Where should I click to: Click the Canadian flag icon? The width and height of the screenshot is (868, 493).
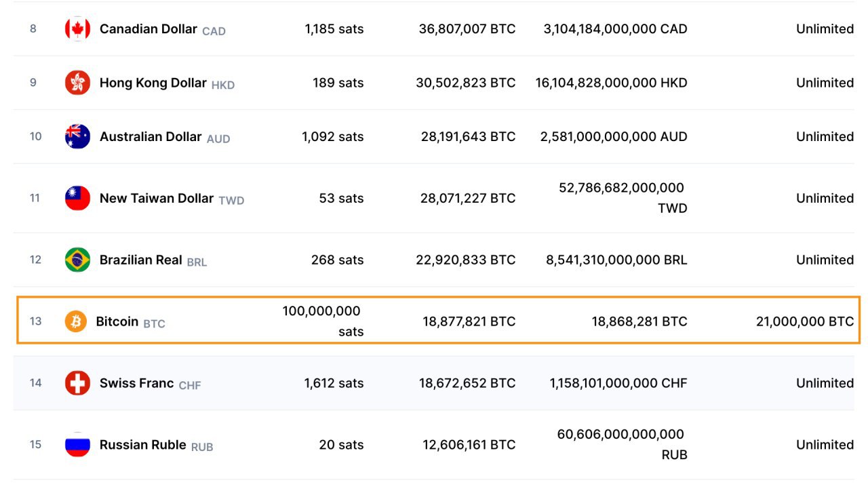click(77, 29)
